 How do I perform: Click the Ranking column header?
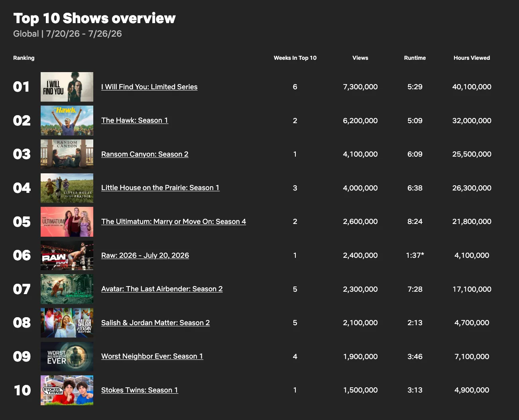point(24,58)
